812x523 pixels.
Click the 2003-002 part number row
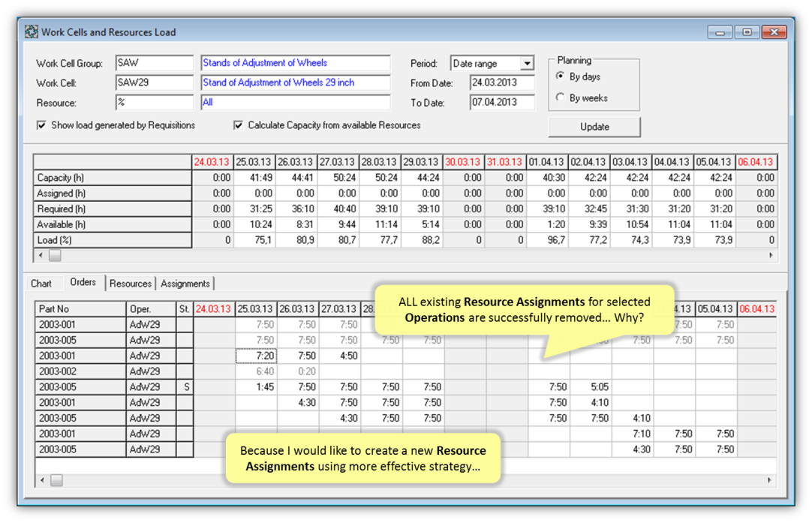(x=80, y=371)
